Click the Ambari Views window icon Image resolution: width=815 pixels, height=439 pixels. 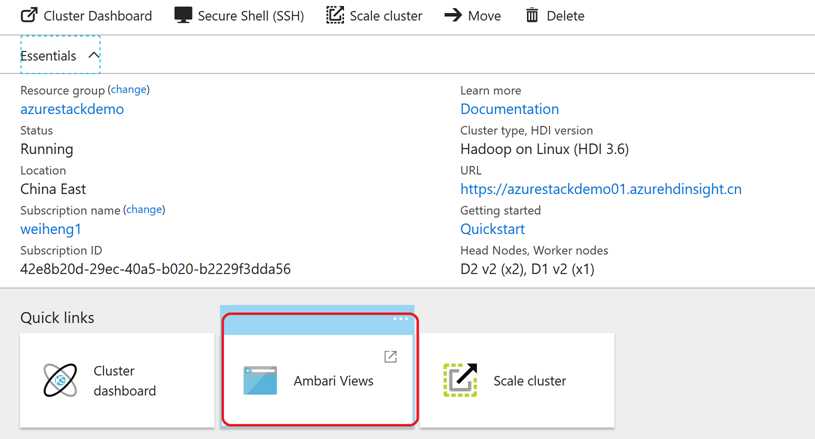pyautogui.click(x=260, y=380)
